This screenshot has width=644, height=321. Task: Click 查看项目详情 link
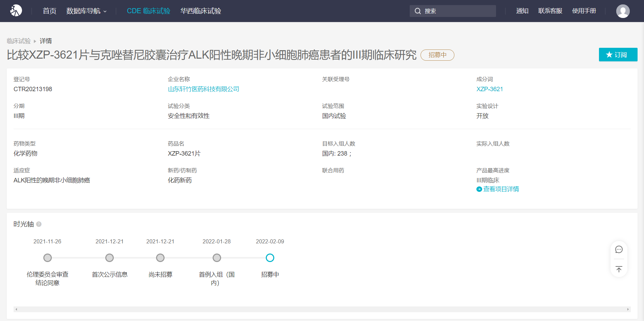pos(501,189)
